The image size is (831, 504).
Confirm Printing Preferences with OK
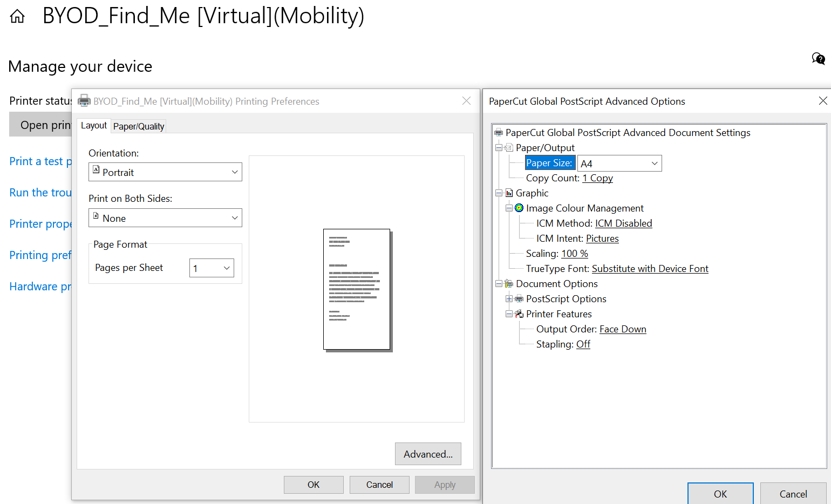pyautogui.click(x=314, y=485)
